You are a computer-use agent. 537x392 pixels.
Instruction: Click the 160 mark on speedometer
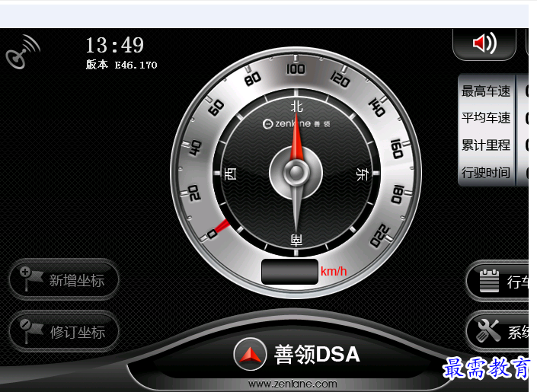point(397,149)
